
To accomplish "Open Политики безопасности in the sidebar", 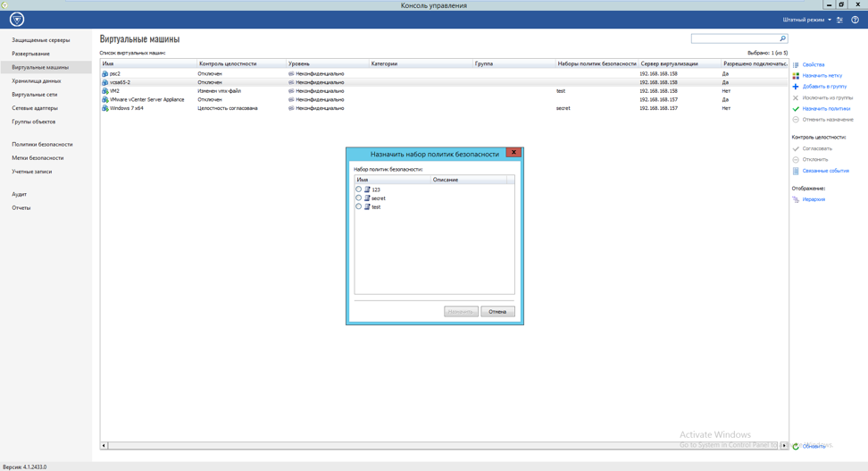I will pyautogui.click(x=42, y=145).
